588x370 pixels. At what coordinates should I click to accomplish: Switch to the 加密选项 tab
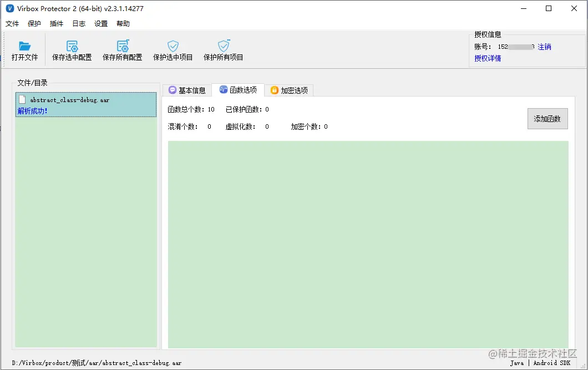pos(289,90)
